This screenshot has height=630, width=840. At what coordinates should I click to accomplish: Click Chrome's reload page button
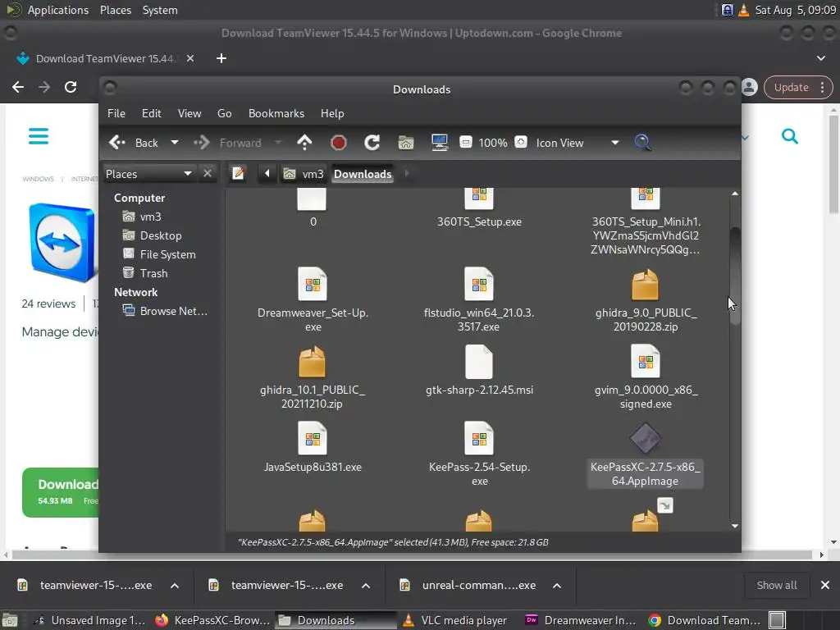(71, 87)
